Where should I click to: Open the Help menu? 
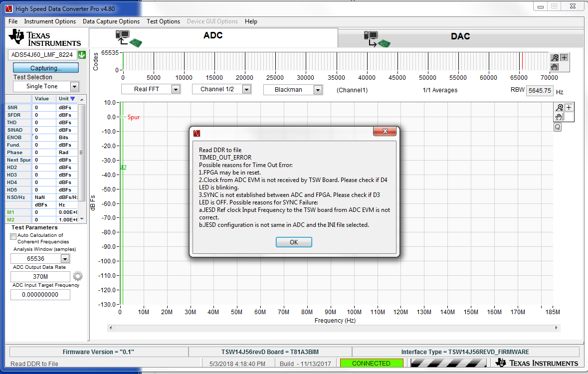[x=251, y=21]
